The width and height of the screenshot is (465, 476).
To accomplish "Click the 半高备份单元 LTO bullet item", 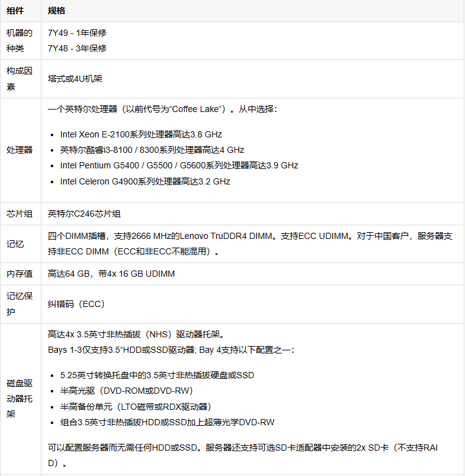I will (x=136, y=407).
